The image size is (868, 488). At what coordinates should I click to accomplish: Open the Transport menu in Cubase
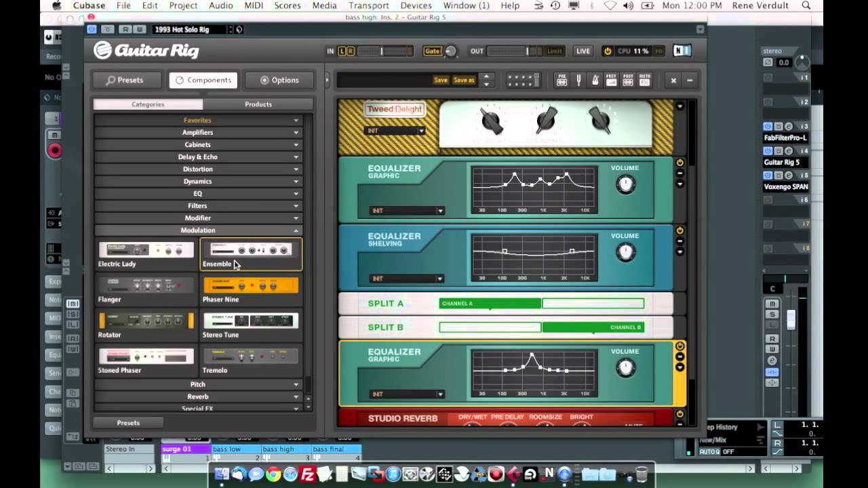[x=369, y=5]
